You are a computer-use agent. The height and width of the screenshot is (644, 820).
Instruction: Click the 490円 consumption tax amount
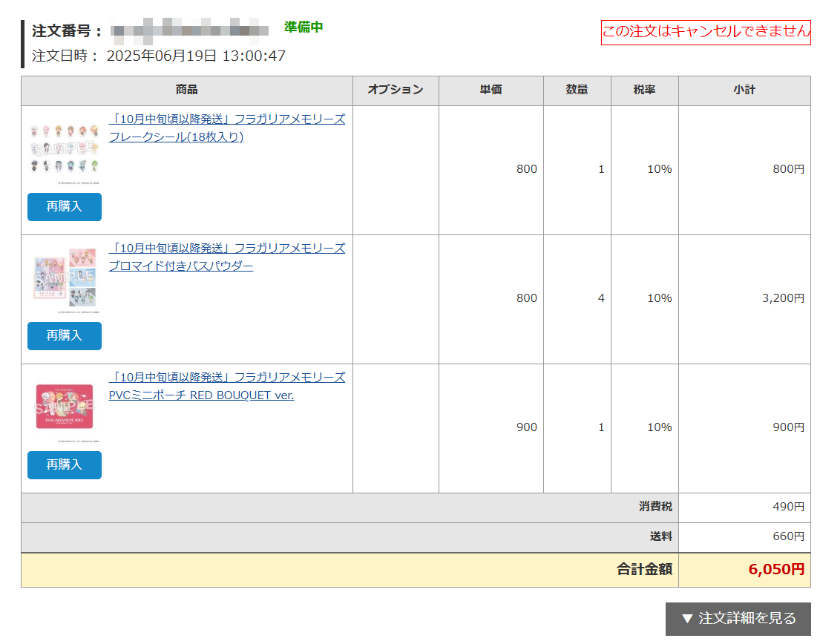[x=789, y=507]
